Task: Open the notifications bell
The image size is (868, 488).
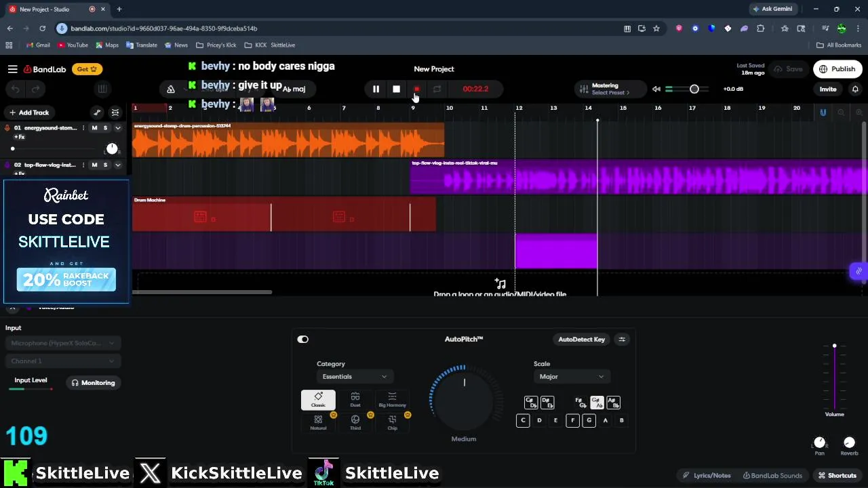Action: click(855, 89)
